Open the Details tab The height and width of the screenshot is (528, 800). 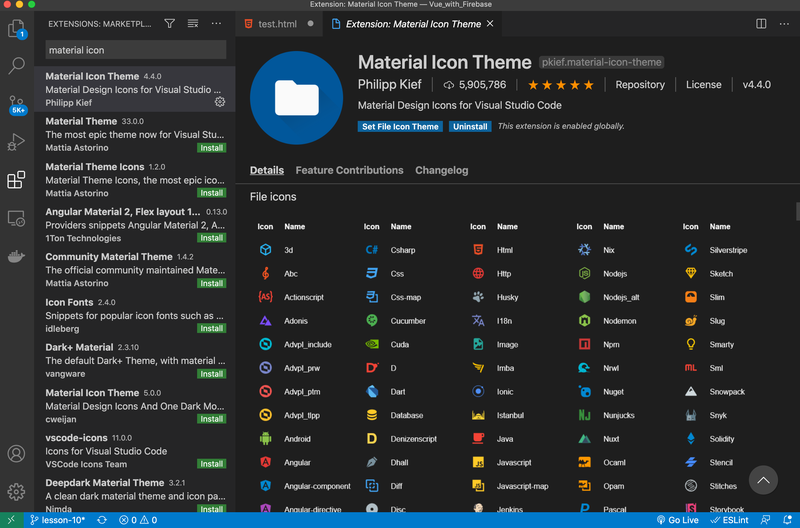[267, 170]
